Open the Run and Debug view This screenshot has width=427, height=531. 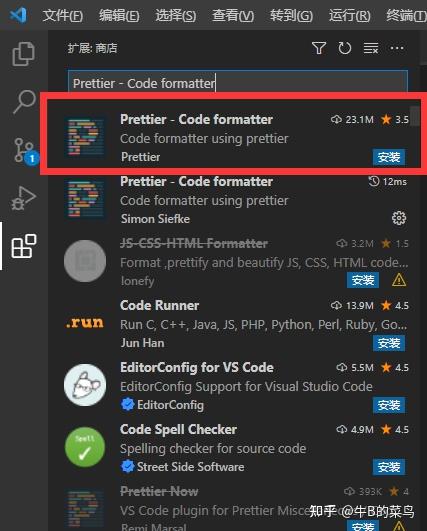click(x=23, y=198)
